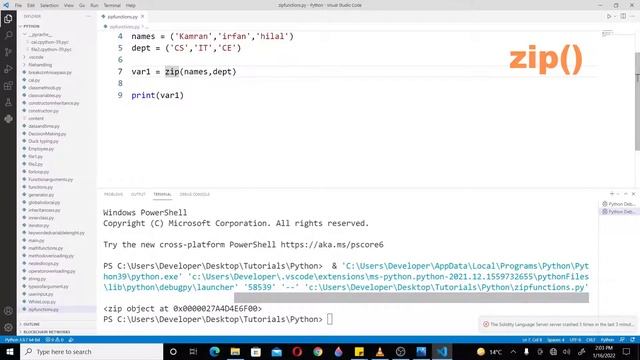
Task: Open the Accounts icon in activity bar
Action: (8, 311)
